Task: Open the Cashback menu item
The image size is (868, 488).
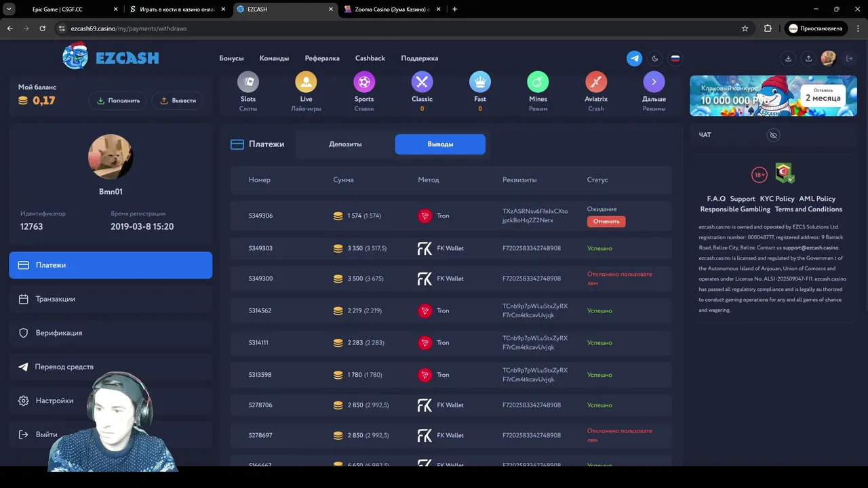Action: click(370, 58)
